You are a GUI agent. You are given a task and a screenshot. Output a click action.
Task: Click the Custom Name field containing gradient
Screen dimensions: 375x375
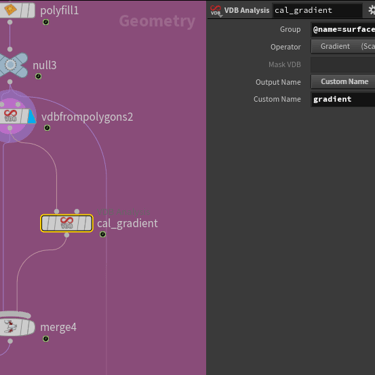pos(343,99)
